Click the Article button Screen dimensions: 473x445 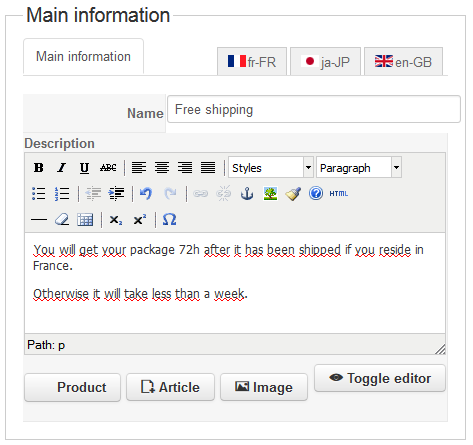pyautogui.click(x=170, y=387)
